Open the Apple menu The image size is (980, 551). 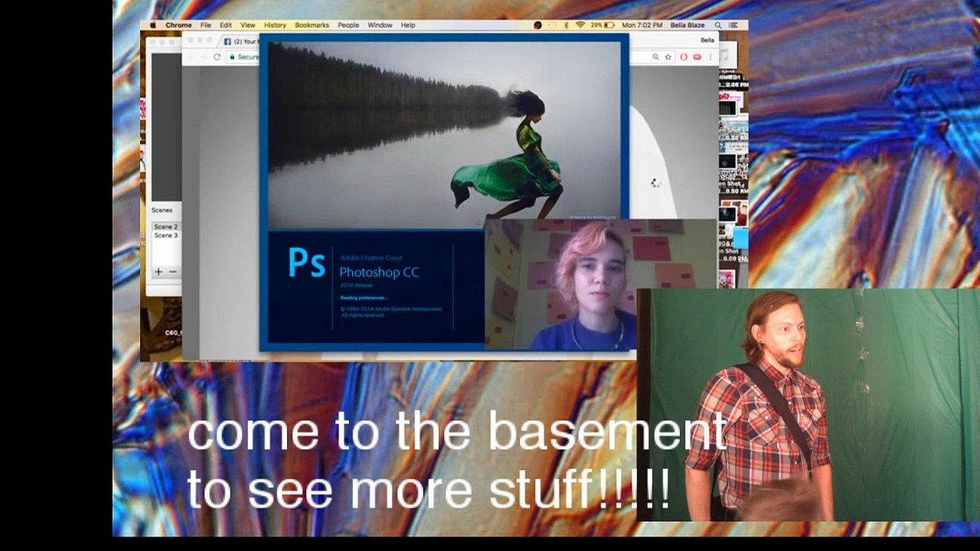tap(153, 25)
